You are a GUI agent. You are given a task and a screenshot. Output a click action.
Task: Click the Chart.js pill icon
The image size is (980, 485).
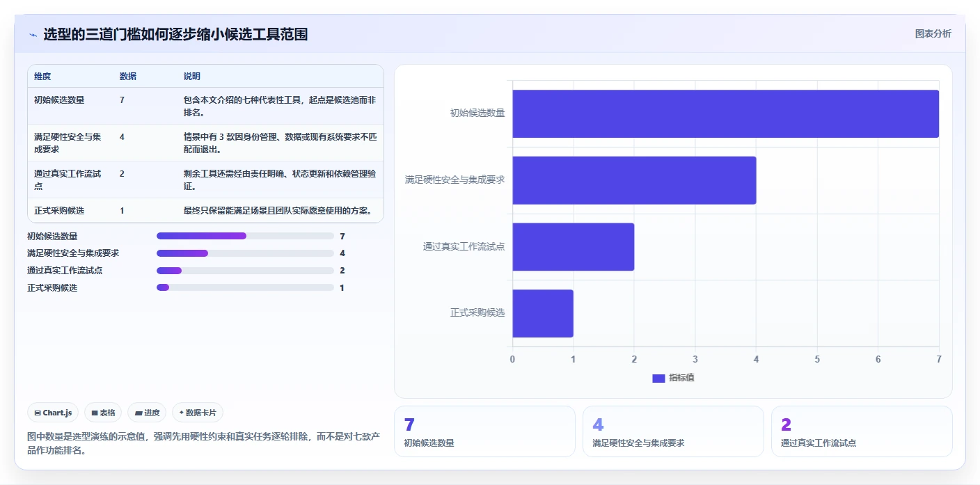click(x=38, y=413)
